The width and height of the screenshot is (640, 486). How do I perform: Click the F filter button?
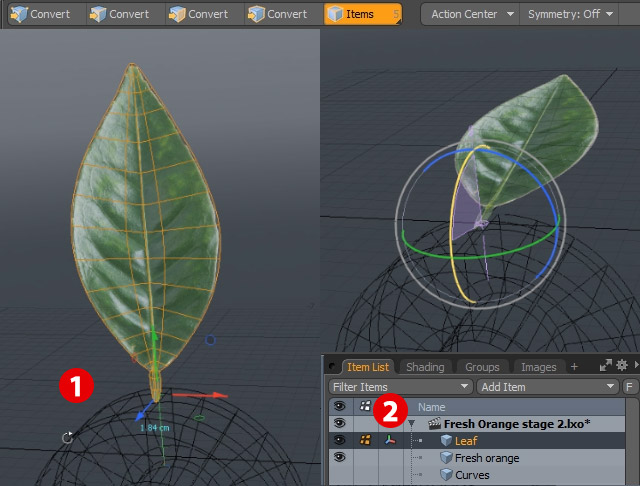629,386
